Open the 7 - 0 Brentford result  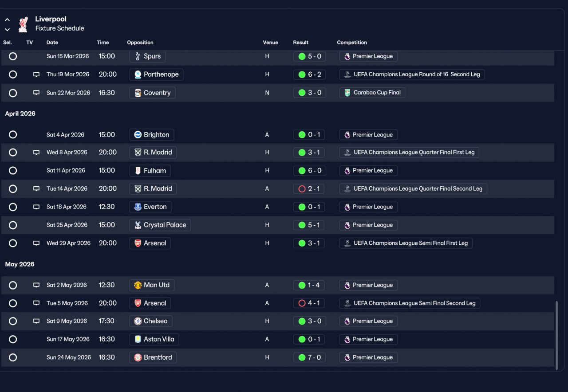(x=309, y=357)
